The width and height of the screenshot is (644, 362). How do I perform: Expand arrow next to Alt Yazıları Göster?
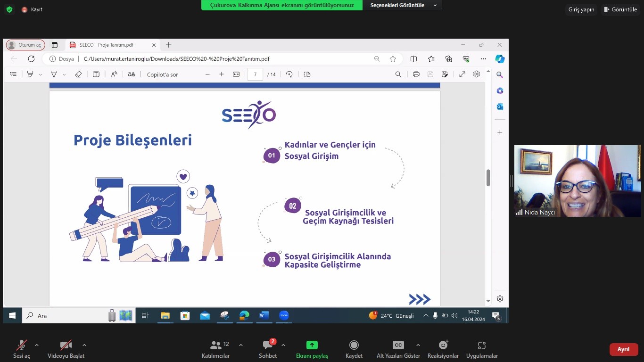point(418,345)
